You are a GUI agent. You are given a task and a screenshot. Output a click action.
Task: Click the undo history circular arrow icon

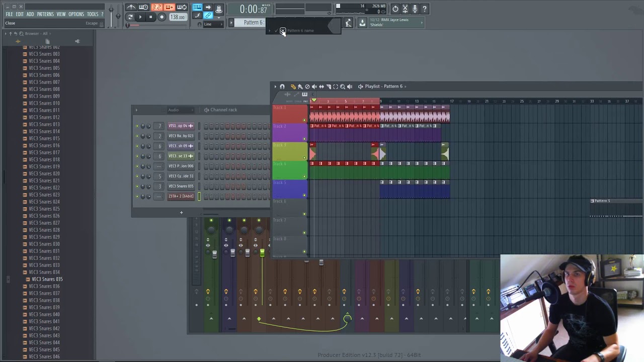[x=395, y=9]
